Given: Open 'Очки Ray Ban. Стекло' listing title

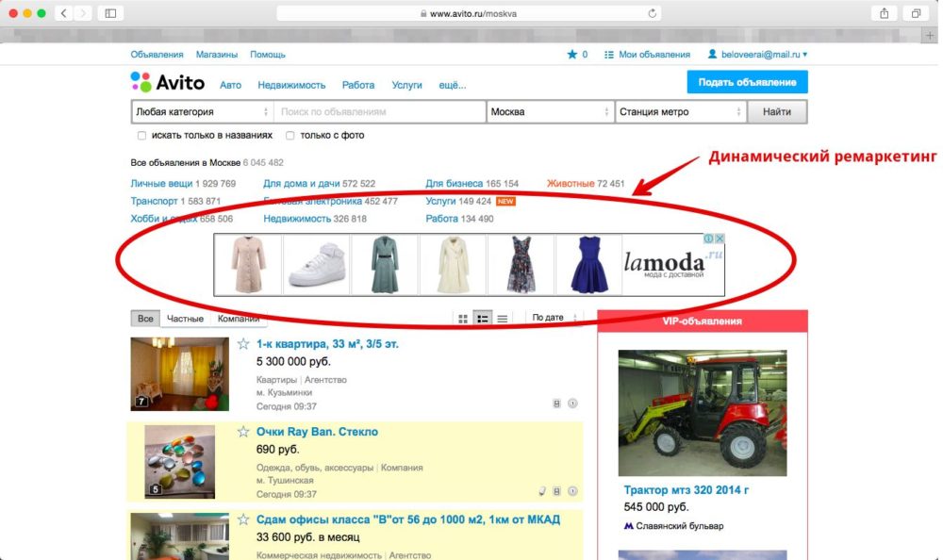Looking at the screenshot, I should click(317, 431).
